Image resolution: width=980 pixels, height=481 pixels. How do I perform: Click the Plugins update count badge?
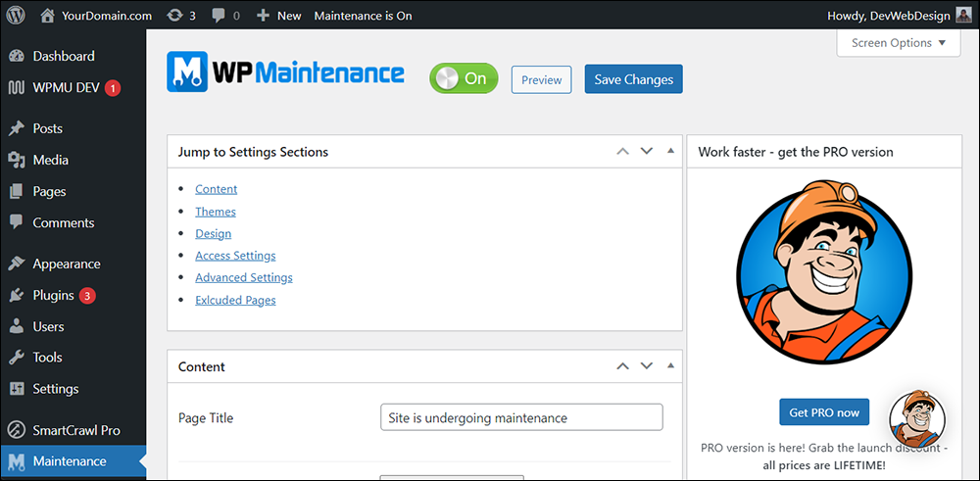pyautogui.click(x=87, y=295)
